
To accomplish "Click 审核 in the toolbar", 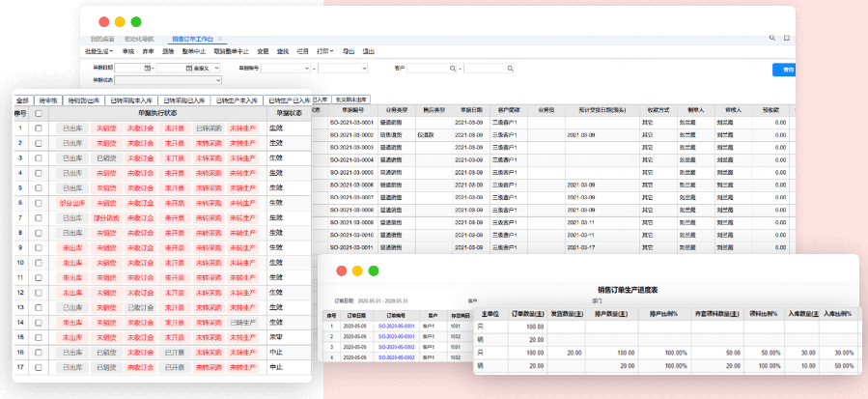I will 127,51.
